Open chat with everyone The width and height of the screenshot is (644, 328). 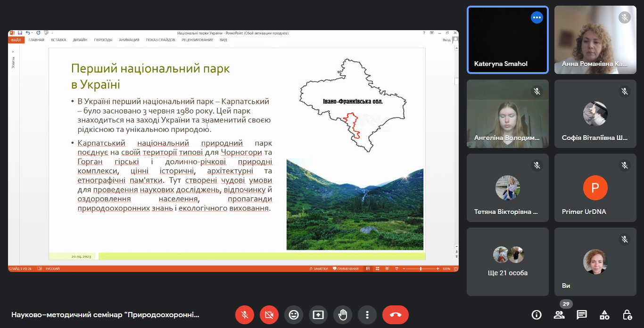(582, 315)
